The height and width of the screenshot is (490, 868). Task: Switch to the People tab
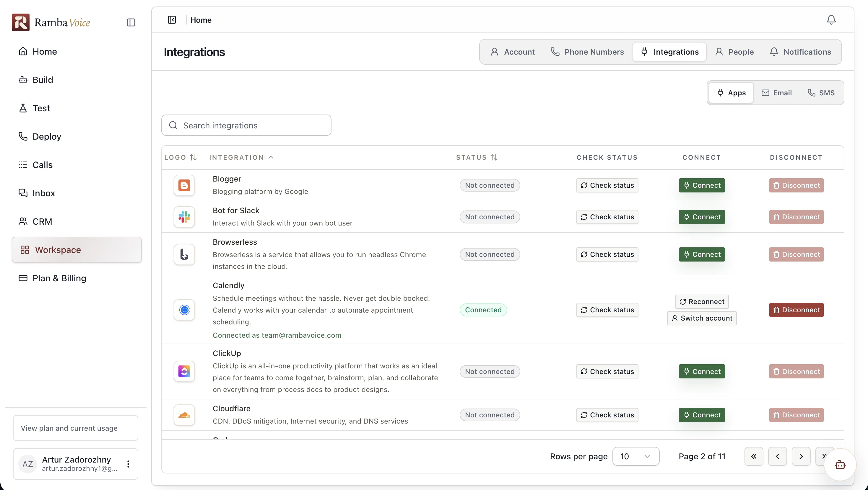734,52
